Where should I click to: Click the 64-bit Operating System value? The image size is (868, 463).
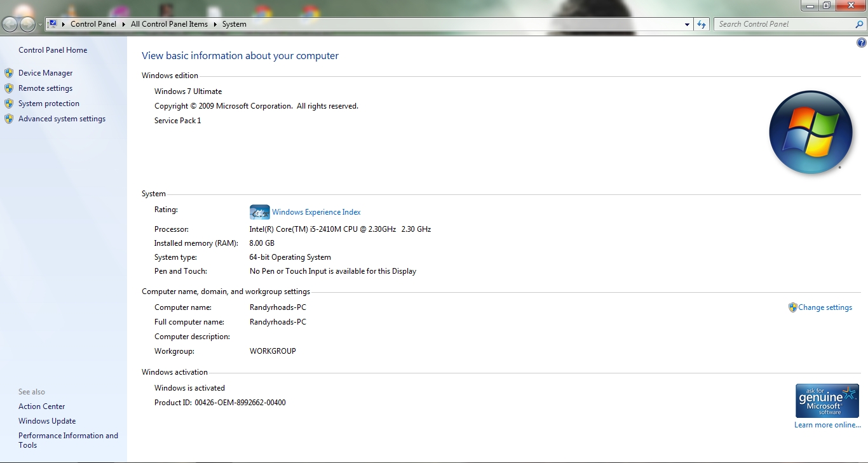point(290,257)
